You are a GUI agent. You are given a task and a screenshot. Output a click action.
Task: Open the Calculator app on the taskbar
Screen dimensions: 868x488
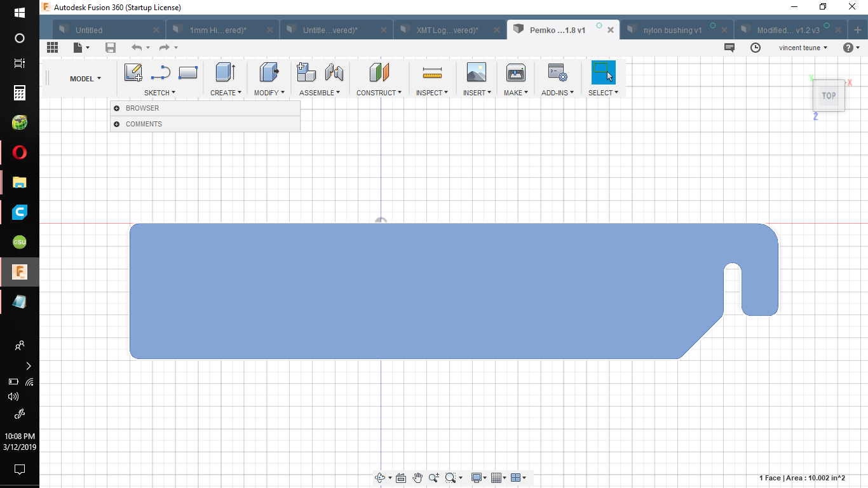point(20,93)
